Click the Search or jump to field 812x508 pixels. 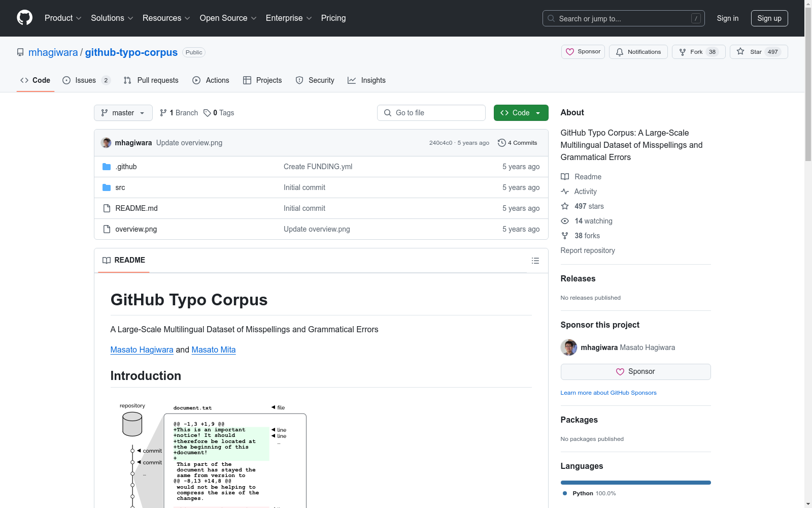point(624,18)
